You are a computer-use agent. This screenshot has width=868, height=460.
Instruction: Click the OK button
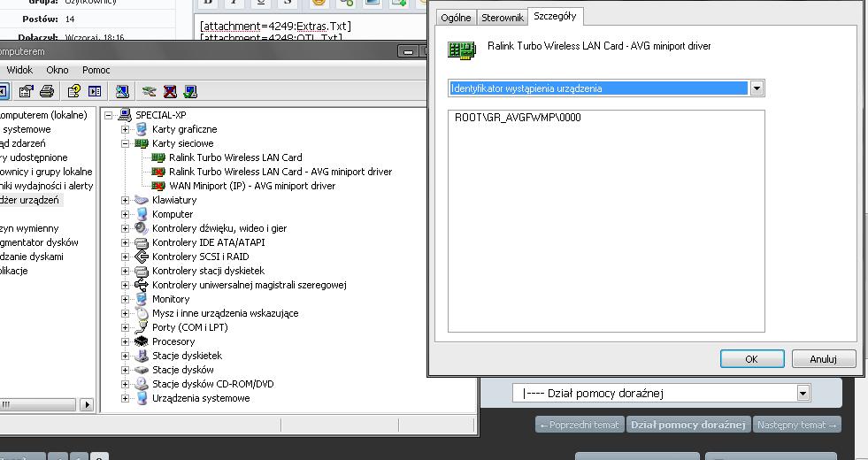(752, 358)
